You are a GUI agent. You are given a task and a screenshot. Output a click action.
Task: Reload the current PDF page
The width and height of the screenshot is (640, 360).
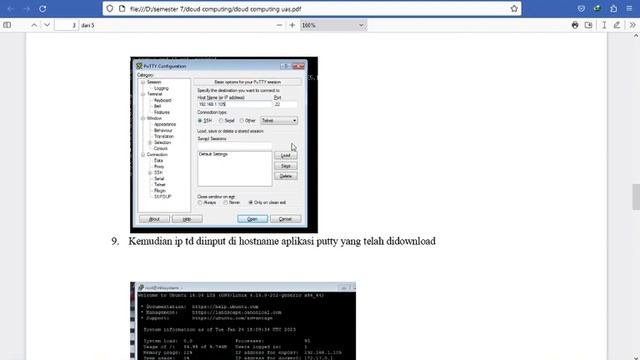(42, 9)
